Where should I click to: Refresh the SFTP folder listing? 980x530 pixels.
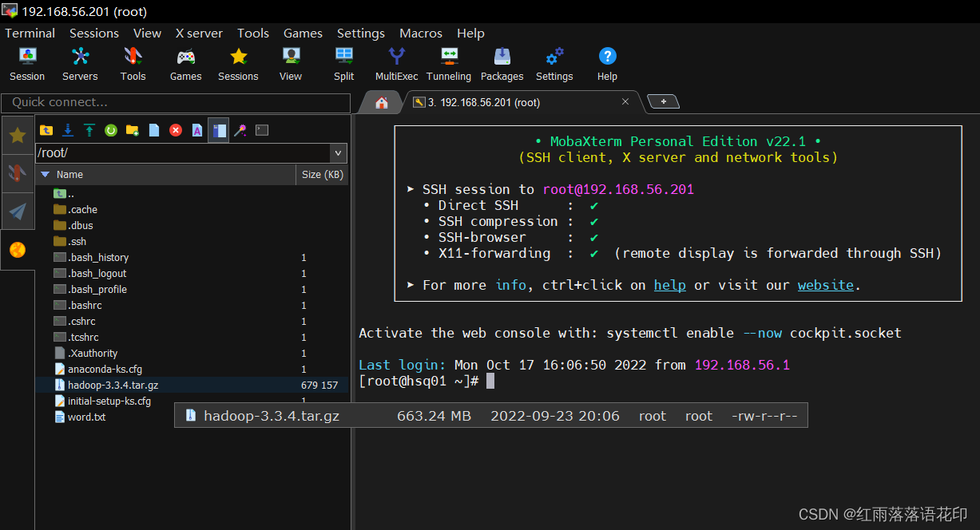(111, 130)
